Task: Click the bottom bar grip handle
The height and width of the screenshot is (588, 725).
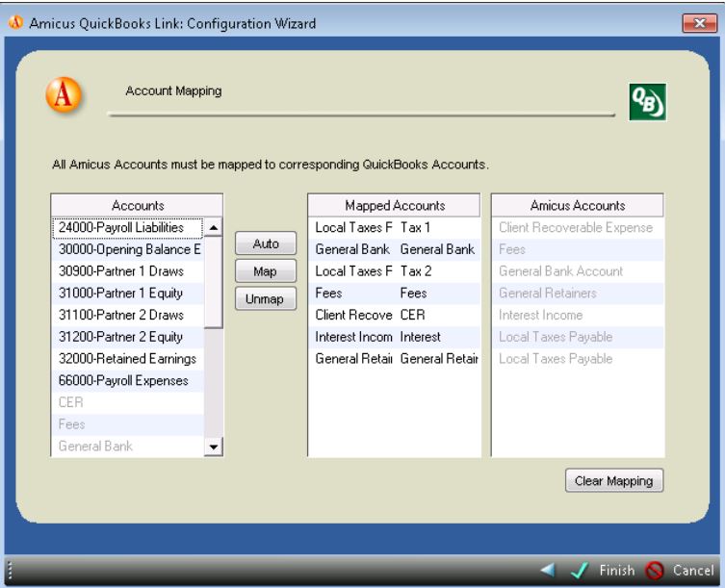Action: pos(10,571)
